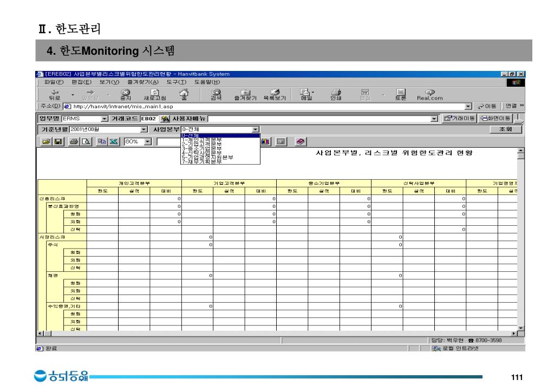Open the Search (검색) toolbar icon
This screenshot has width=554, height=392.
[216, 95]
